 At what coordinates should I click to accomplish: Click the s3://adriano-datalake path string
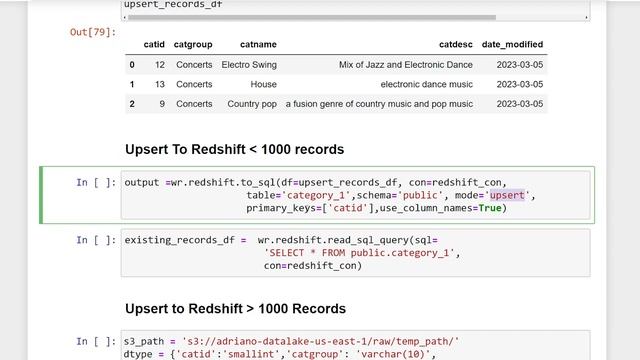point(320,341)
